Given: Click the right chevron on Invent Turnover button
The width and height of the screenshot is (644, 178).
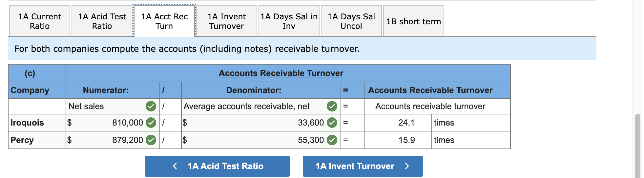Looking at the screenshot, I should coord(407,166).
